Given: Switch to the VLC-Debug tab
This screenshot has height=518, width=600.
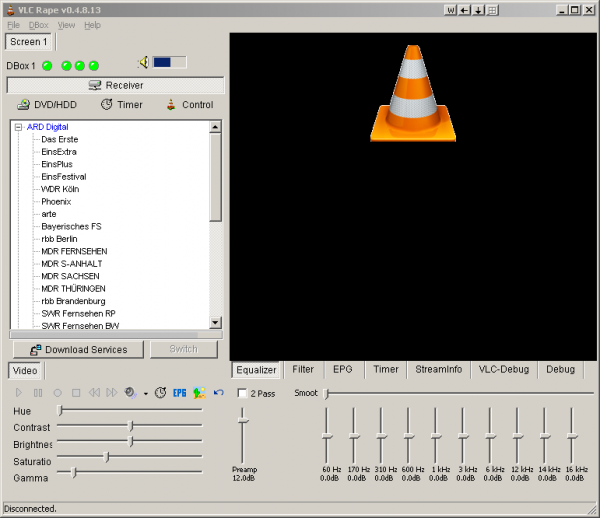Looking at the screenshot, I should coord(503,369).
